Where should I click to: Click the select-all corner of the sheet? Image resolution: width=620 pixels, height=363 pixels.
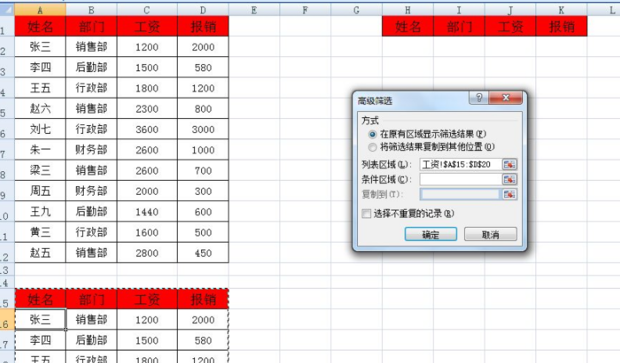(7, 10)
